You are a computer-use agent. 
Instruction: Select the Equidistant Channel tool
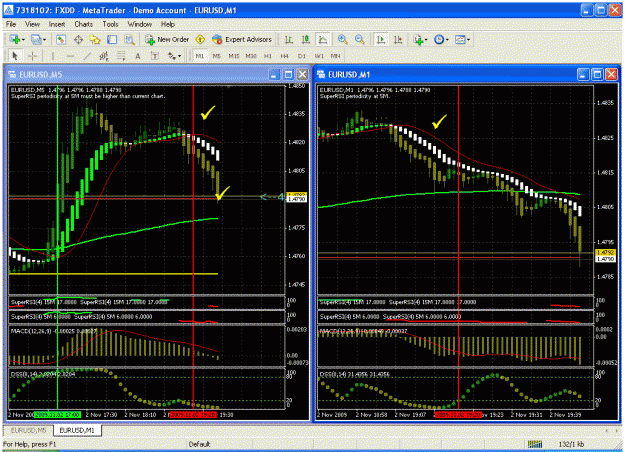[x=104, y=56]
